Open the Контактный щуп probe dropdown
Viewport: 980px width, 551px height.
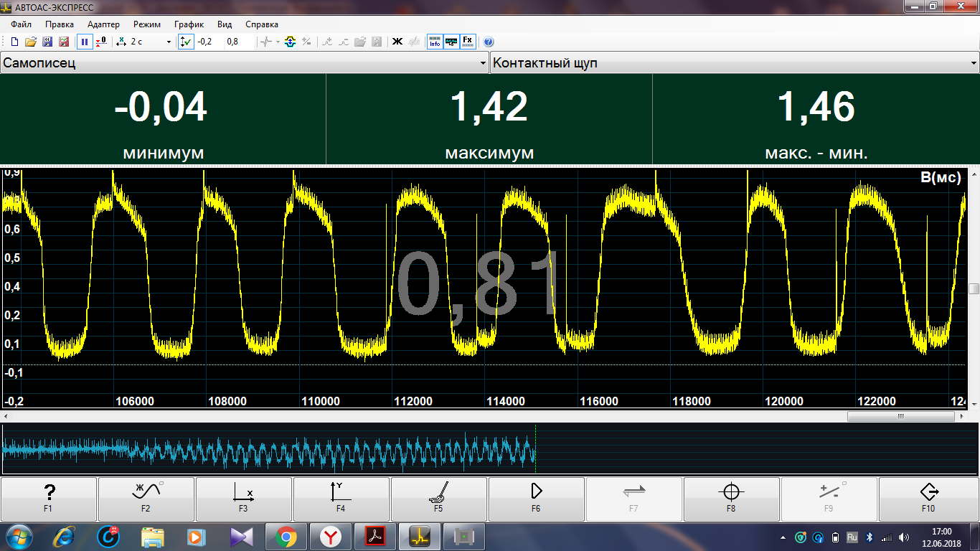click(735, 63)
